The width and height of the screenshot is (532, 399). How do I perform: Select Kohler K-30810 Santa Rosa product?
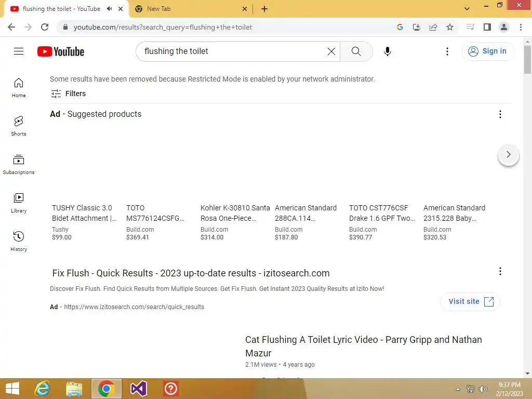coord(235,213)
